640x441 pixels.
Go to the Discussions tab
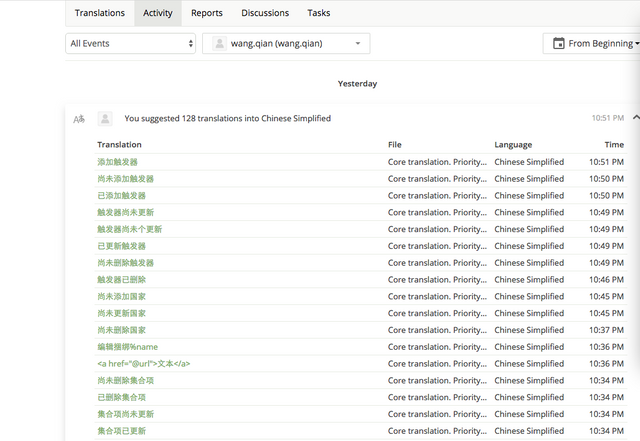[265, 13]
